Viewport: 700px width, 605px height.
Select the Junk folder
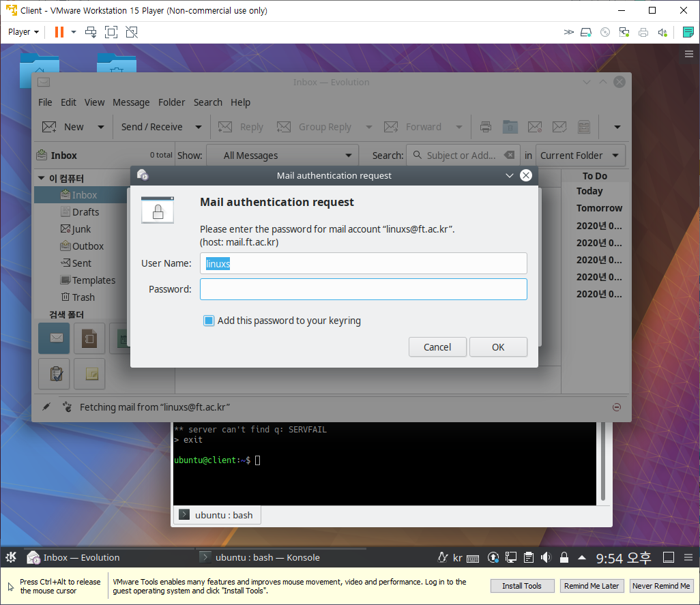(x=76, y=229)
